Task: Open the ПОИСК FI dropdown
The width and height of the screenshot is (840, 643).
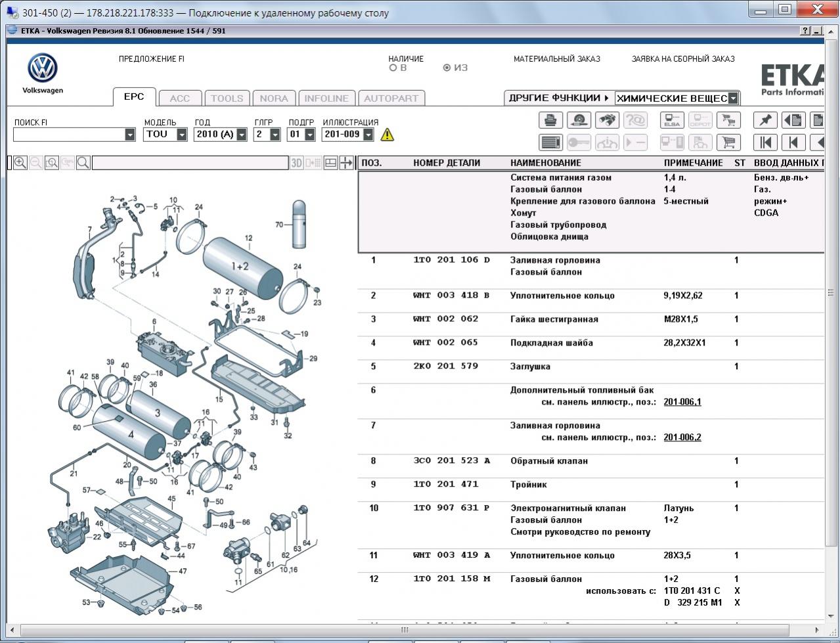Action: [130, 135]
